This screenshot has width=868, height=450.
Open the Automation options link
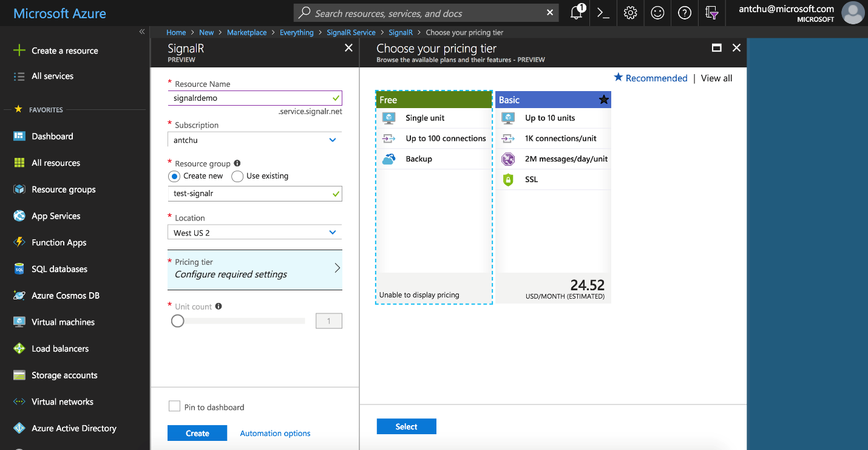275,433
